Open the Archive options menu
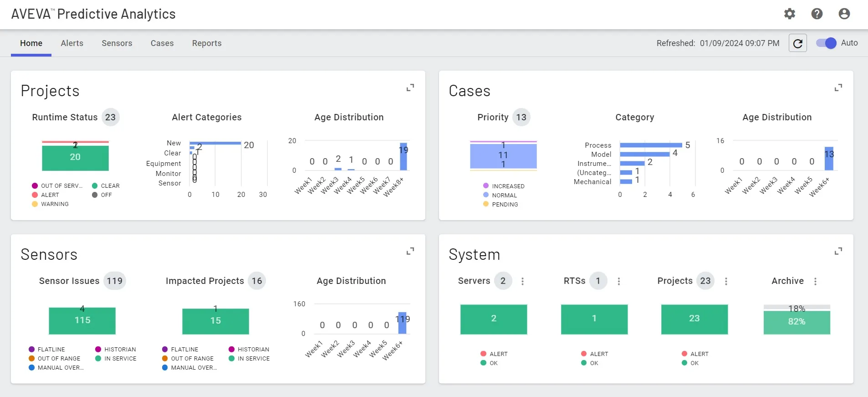This screenshot has height=397, width=868. (815, 281)
